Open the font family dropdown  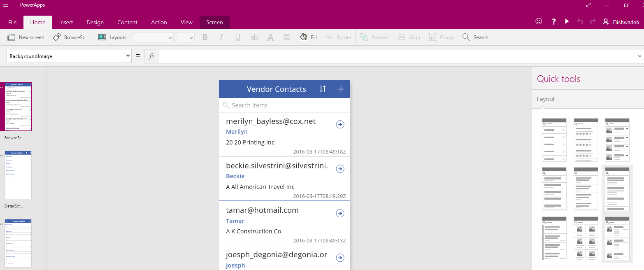click(x=153, y=37)
